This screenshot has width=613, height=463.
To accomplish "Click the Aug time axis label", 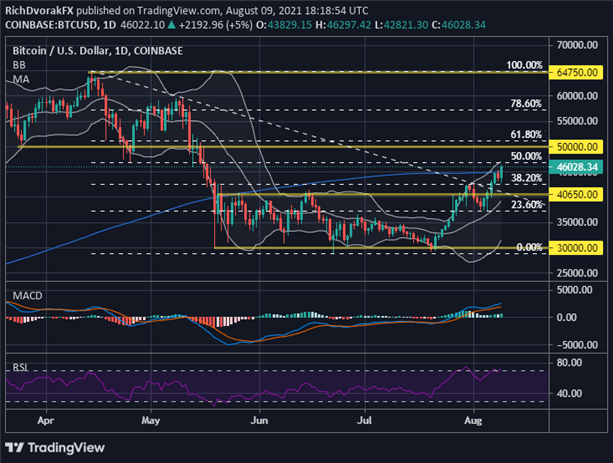I will 473,421.
